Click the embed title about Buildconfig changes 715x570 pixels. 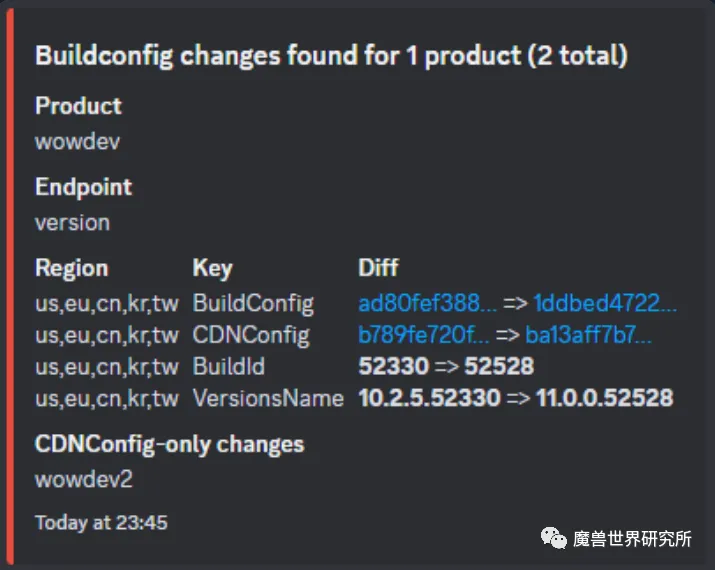point(331,55)
